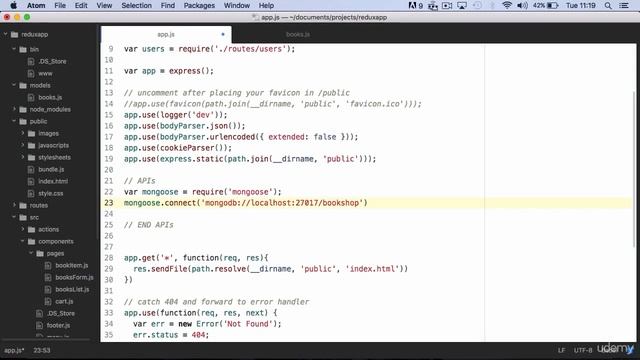Expand the routes folder arrow
Viewport: 640px width, 360px height.
coord(14,205)
